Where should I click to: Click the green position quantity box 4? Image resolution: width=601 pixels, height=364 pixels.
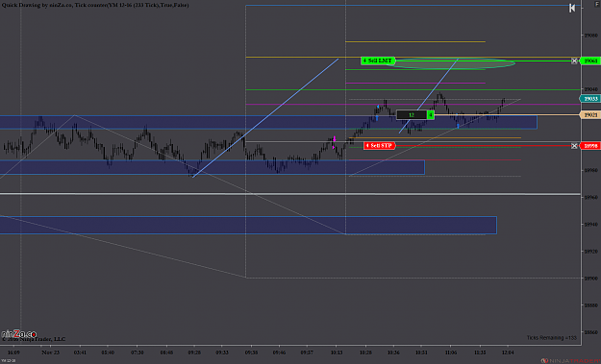pos(431,115)
